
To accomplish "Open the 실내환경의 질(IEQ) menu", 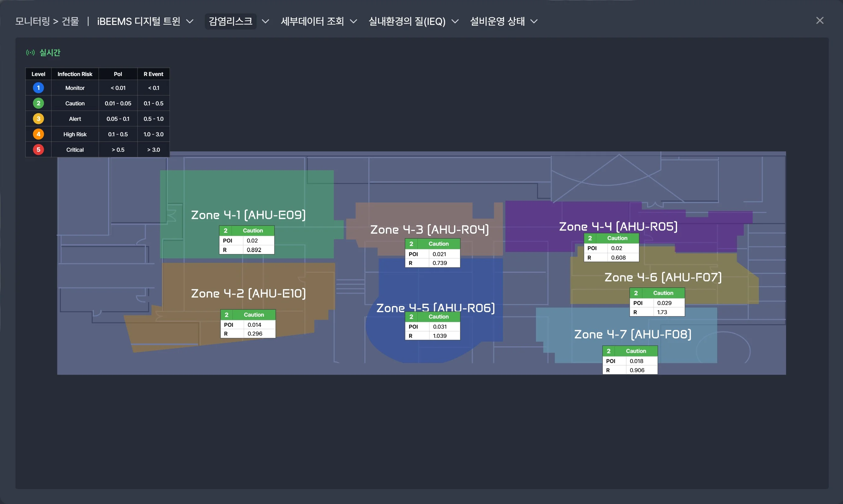I will pos(407,21).
